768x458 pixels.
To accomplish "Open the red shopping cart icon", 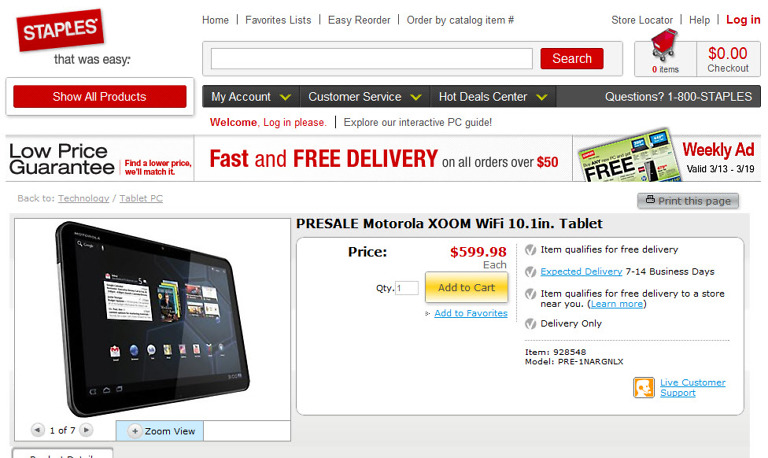I will coord(664,45).
